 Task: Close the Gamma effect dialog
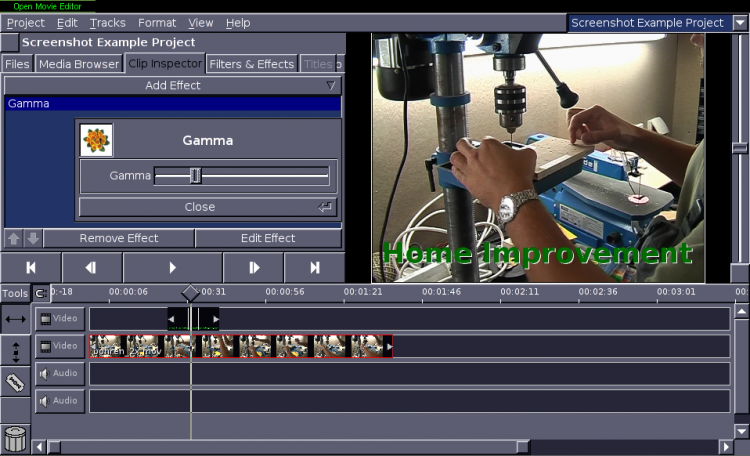pos(208,207)
